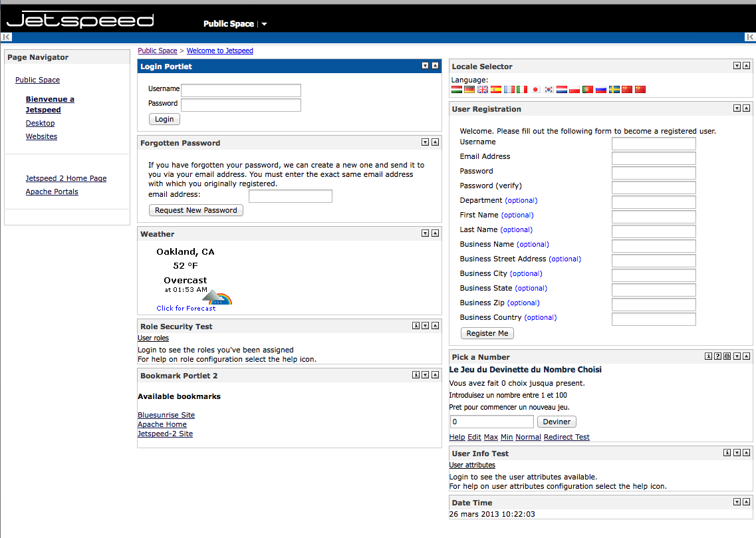Click the print icon on Pick a Number

pyautogui.click(x=727, y=356)
